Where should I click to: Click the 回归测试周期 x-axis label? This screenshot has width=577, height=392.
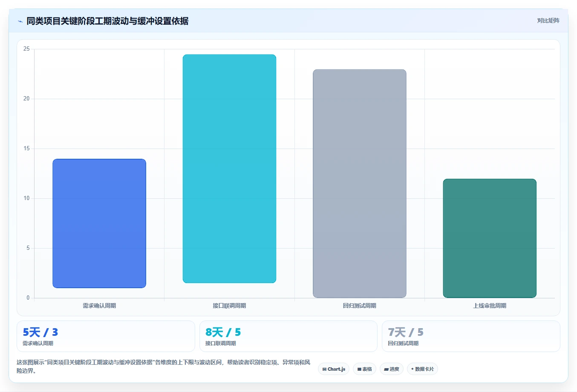click(x=360, y=306)
